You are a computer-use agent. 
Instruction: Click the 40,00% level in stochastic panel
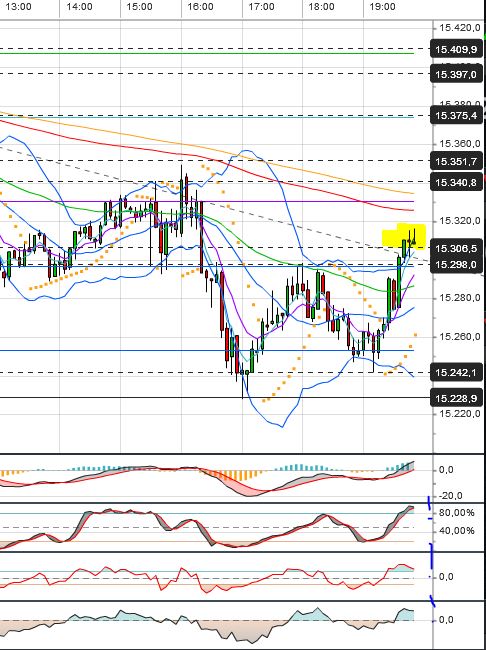click(x=457, y=531)
